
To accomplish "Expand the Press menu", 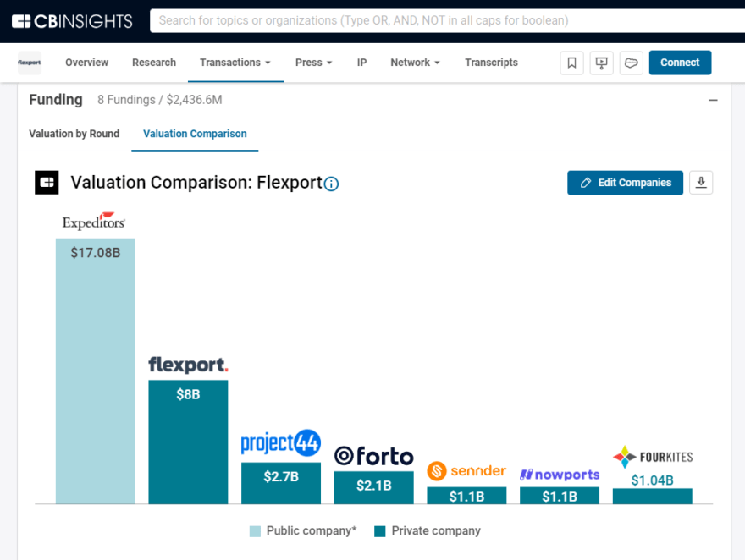I will tap(313, 63).
